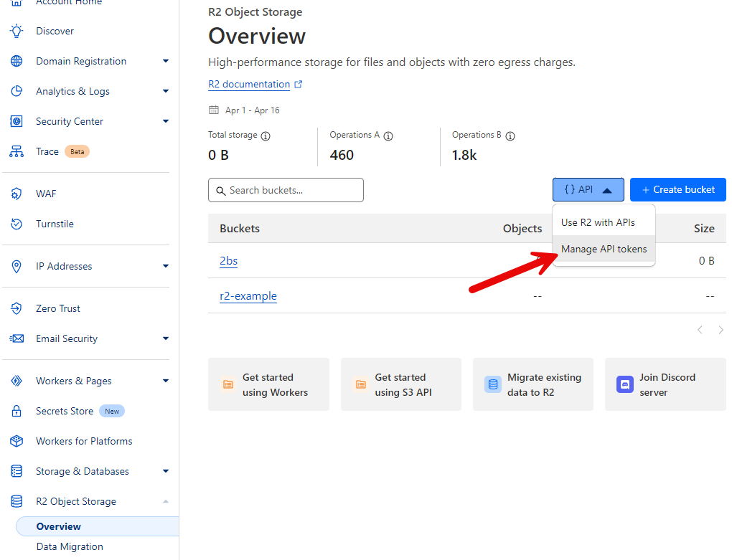The width and height of the screenshot is (732, 560).
Task: Collapse the R2 Object Storage arrow
Action: coord(166,501)
